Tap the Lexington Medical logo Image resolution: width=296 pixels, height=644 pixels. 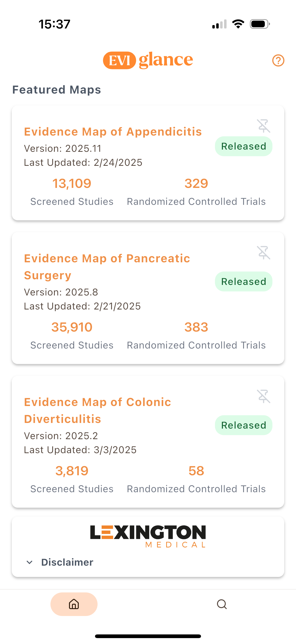click(148, 536)
